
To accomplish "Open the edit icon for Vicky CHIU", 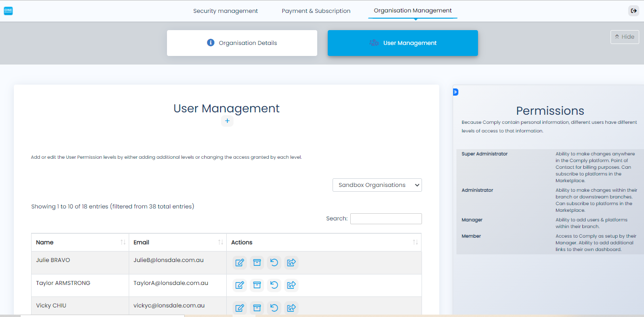I will coord(240,308).
